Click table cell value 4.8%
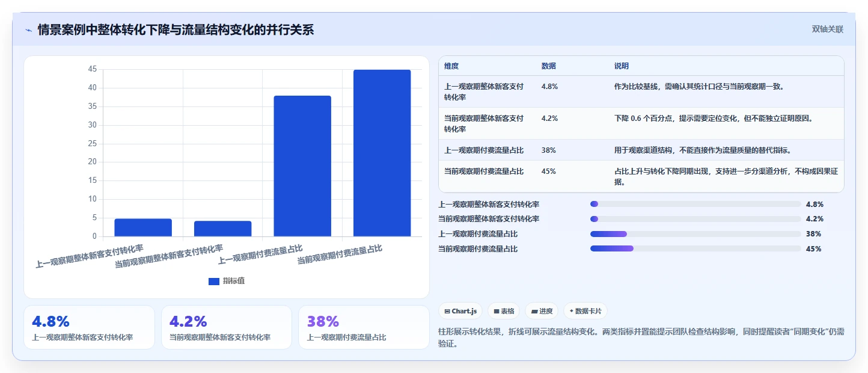This screenshot has width=868, height=373. [550, 87]
